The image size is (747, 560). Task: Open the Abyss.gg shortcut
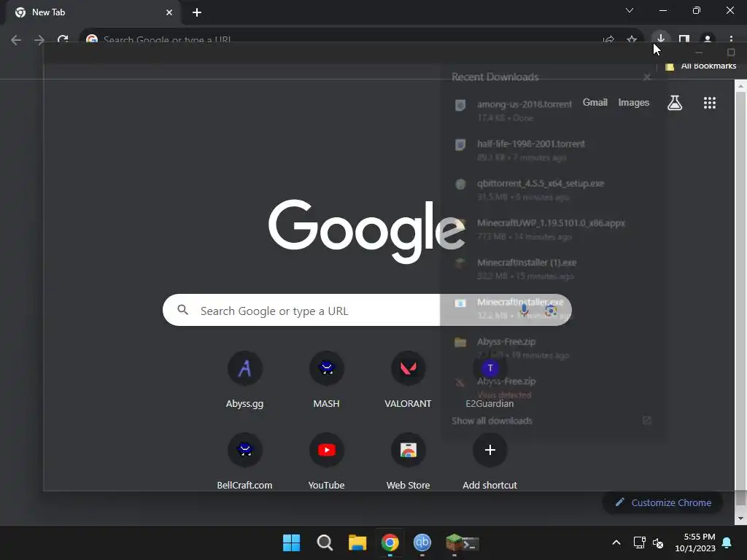[x=245, y=381]
